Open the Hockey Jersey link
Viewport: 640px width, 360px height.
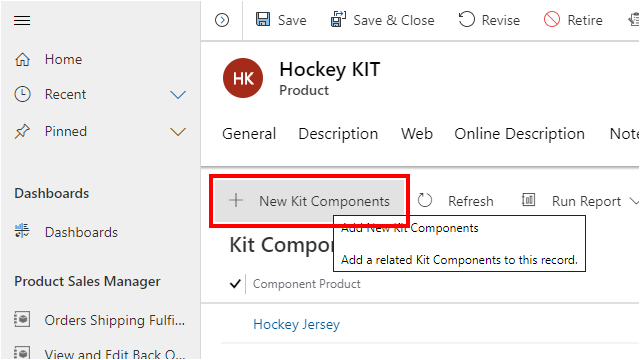[296, 324]
